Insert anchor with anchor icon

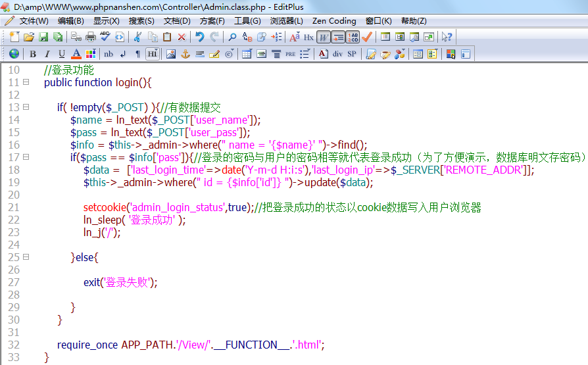[x=185, y=54]
